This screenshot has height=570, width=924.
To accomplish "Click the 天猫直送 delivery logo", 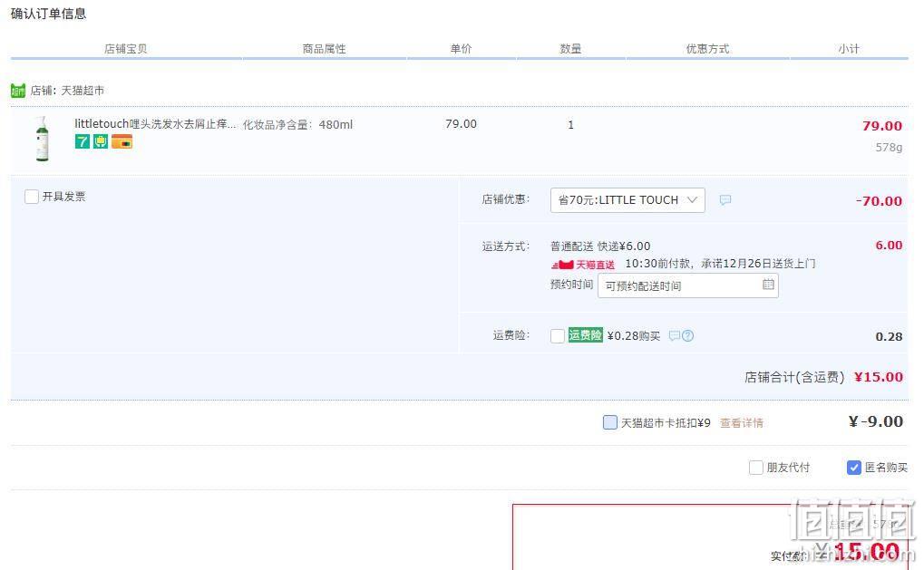I will (x=583, y=265).
